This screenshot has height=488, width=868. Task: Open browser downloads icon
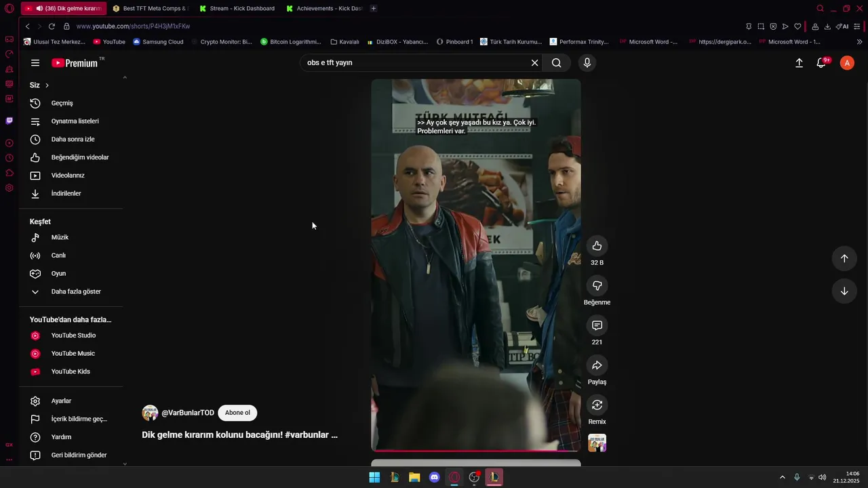click(827, 26)
